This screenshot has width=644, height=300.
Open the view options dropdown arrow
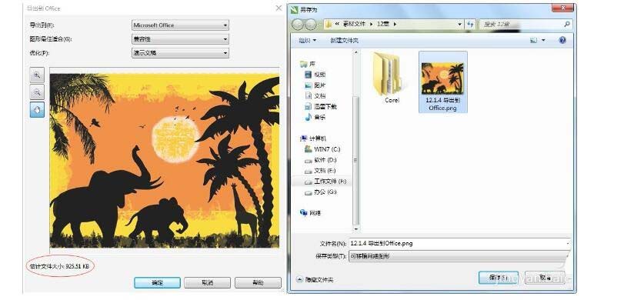pyautogui.click(x=543, y=40)
